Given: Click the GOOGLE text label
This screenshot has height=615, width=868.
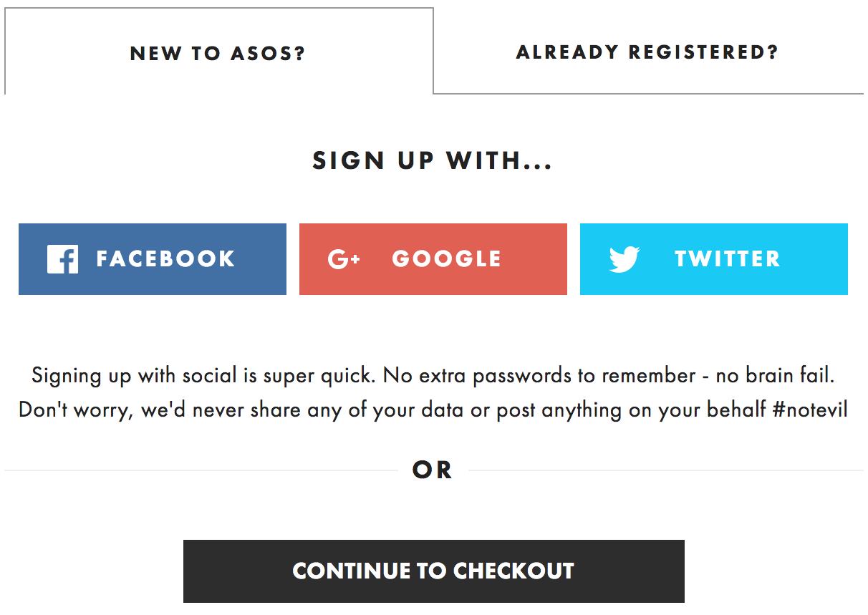Looking at the screenshot, I should pyautogui.click(x=447, y=259).
